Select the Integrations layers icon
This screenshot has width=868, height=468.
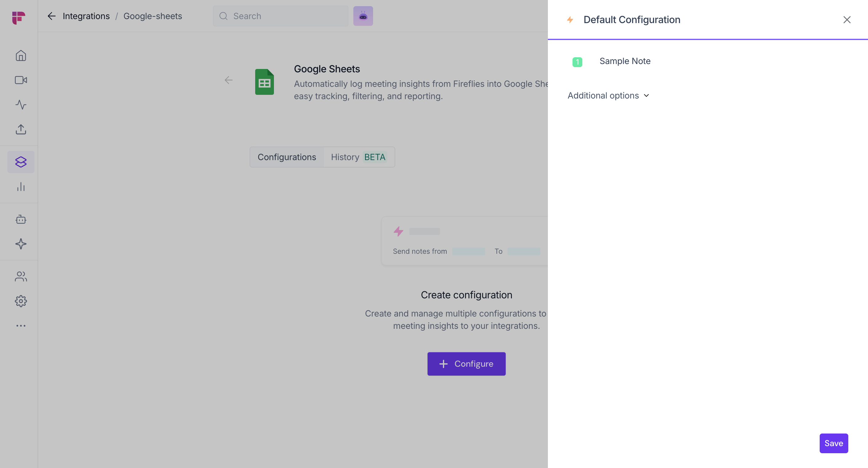(x=21, y=162)
